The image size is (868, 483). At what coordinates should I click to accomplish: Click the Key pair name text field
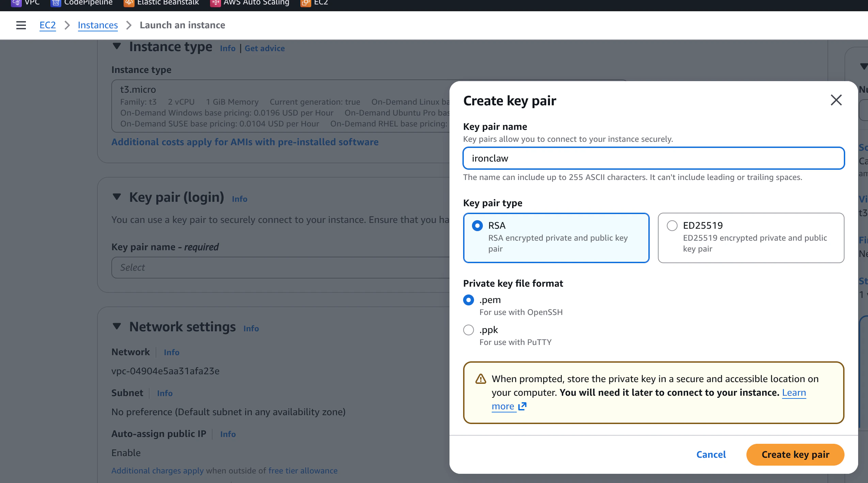tap(653, 158)
